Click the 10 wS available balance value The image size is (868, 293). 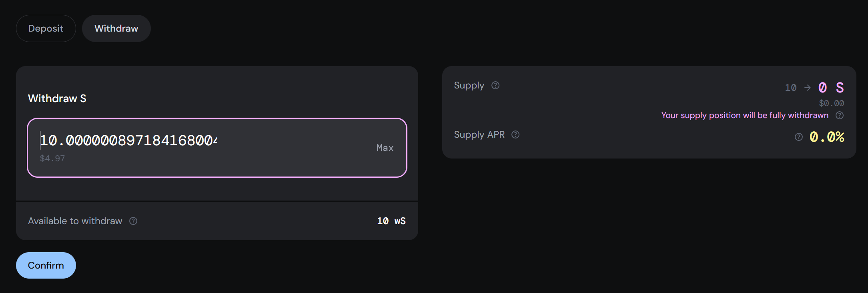(391, 221)
